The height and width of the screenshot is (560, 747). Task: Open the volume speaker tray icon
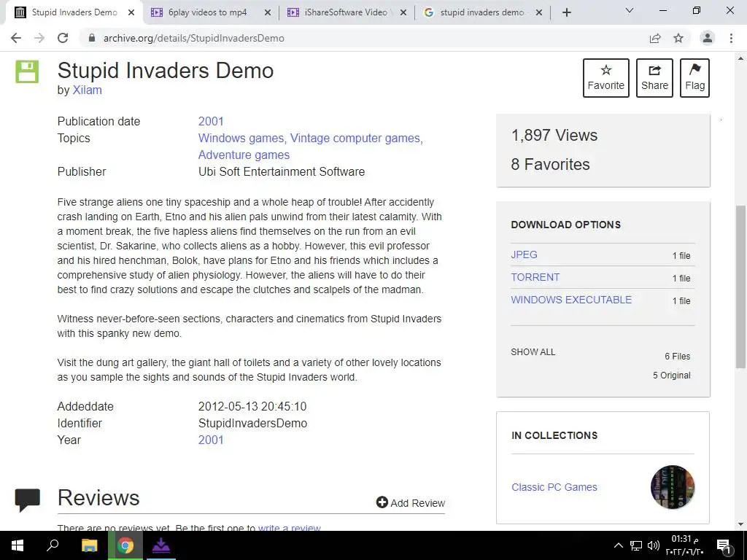pos(653,545)
